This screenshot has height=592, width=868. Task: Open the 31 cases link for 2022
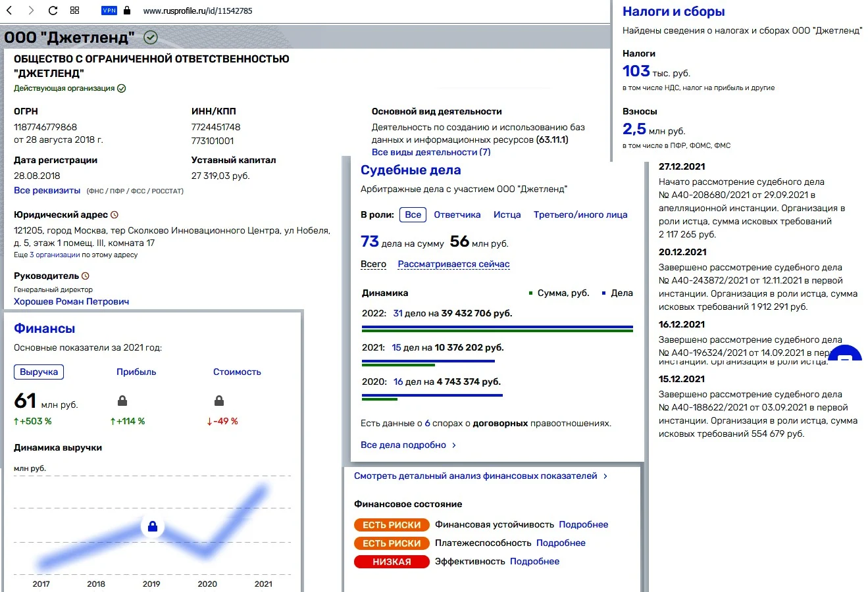coord(398,314)
